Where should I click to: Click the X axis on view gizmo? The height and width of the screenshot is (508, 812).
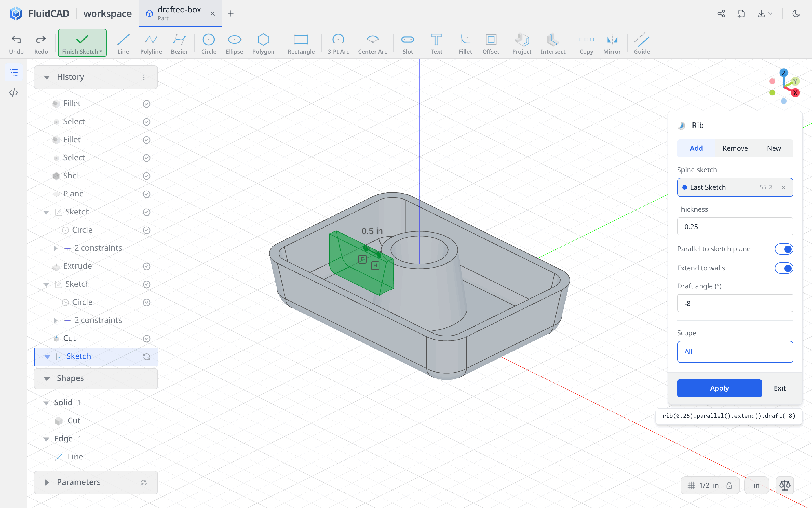tap(795, 93)
